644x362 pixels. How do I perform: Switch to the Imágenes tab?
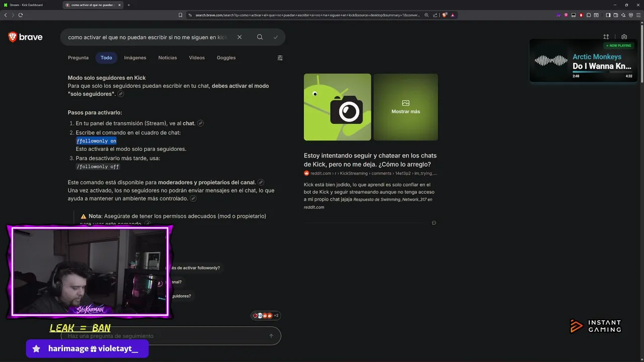point(135,58)
